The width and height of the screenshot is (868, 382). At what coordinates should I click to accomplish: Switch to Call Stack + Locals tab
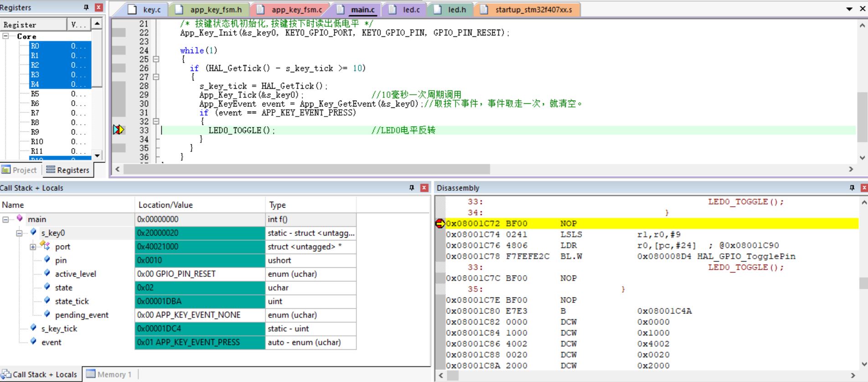tap(40, 374)
